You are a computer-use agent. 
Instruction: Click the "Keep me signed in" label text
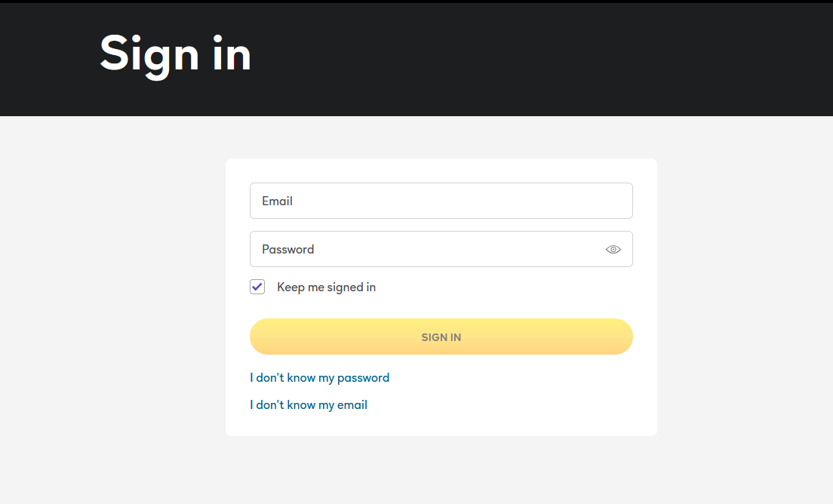(326, 287)
